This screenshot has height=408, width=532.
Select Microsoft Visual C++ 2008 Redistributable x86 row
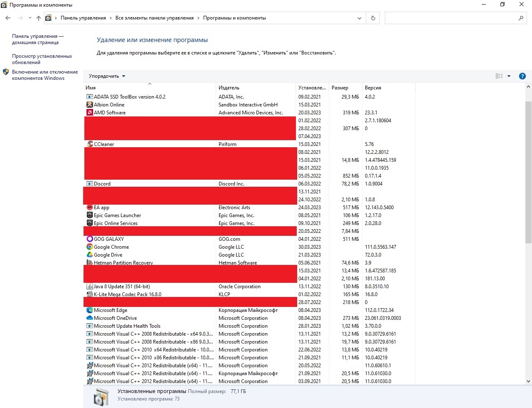coord(249,342)
